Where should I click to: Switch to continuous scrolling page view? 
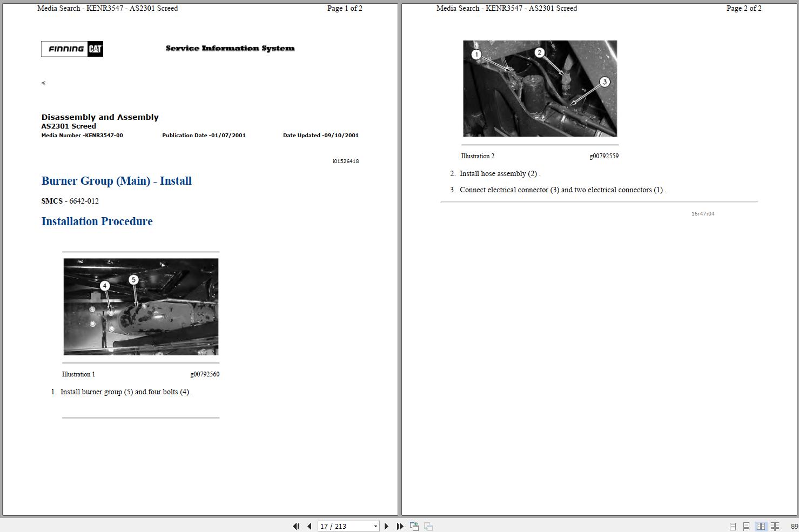pyautogui.click(x=746, y=526)
